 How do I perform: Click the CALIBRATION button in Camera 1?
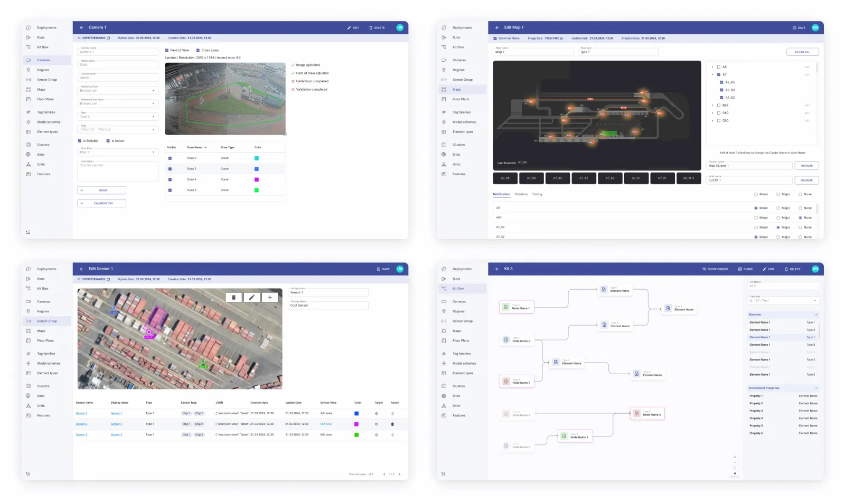[102, 203]
